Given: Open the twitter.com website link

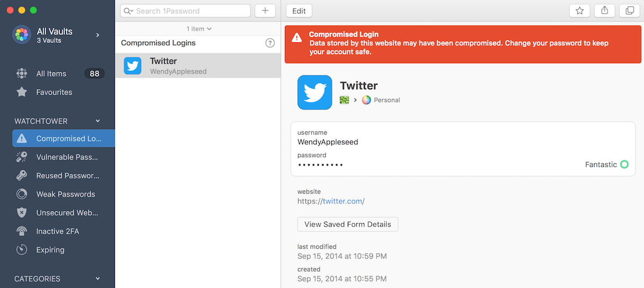Looking at the screenshot, I should click(342, 201).
